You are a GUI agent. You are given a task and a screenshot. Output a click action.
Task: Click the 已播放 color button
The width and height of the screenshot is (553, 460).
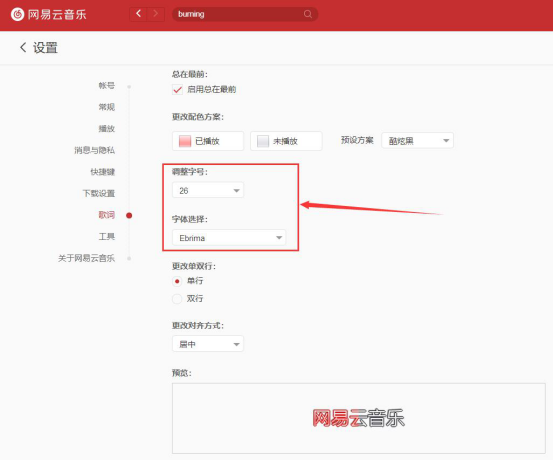(208, 141)
